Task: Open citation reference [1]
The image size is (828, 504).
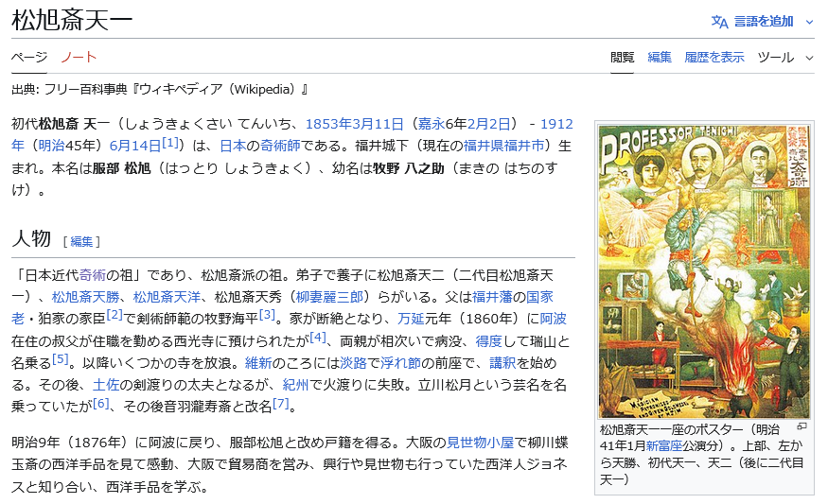Action: (x=170, y=143)
